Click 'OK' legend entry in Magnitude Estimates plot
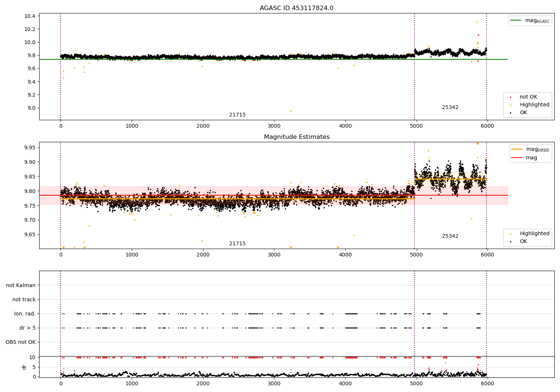The height and width of the screenshot is (392, 560). (523, 242)
